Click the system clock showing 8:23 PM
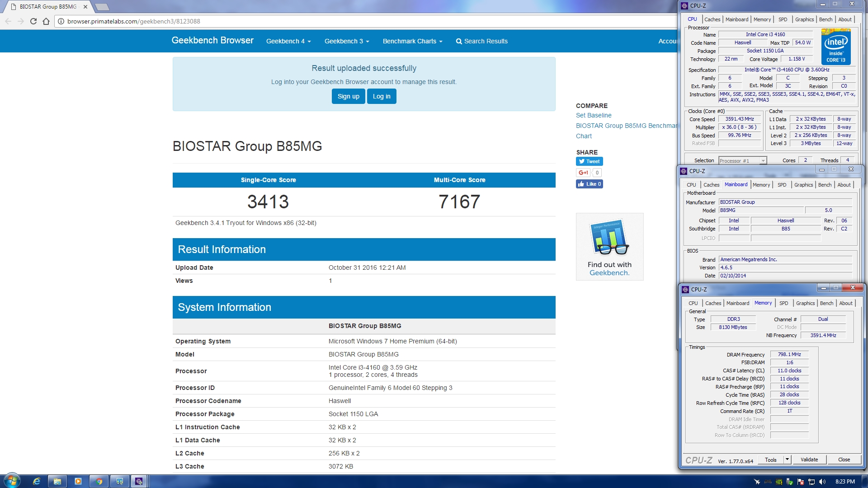The image size is (868, 488). [845, 482]
